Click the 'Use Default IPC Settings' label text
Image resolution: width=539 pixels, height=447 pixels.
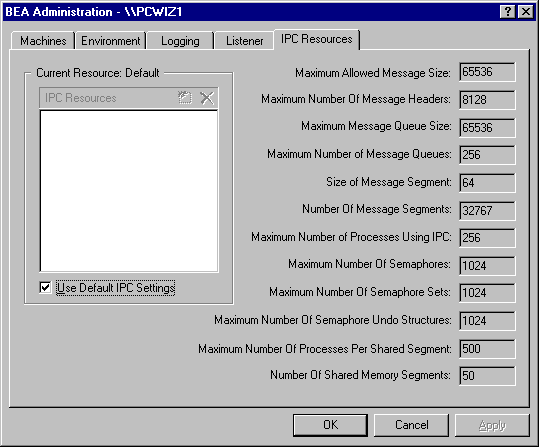(x=116, y=288)
